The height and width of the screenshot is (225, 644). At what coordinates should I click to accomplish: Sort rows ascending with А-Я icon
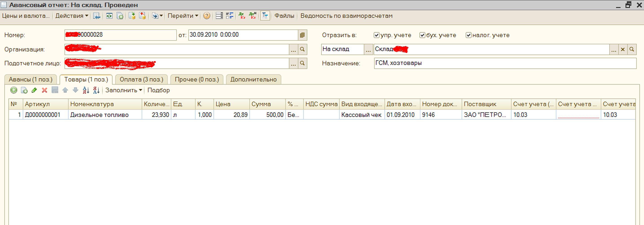pyautogui.click(x=86, y=90)
